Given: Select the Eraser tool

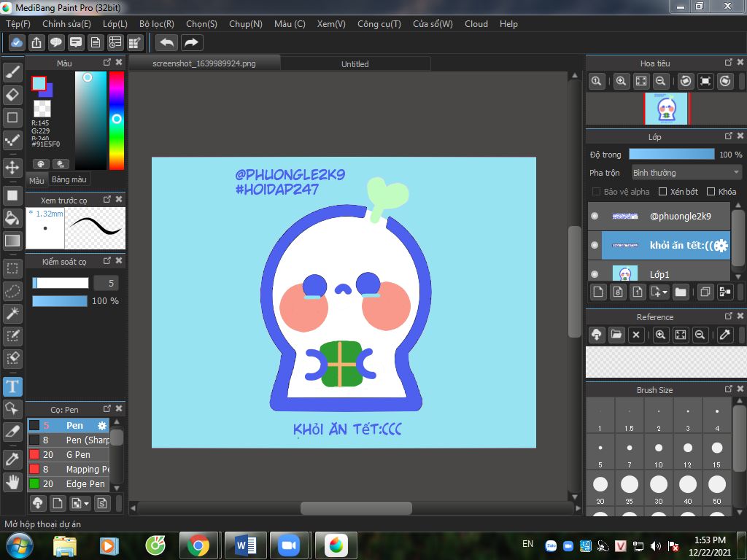Looking at the screenshot, I should point(13,96).
